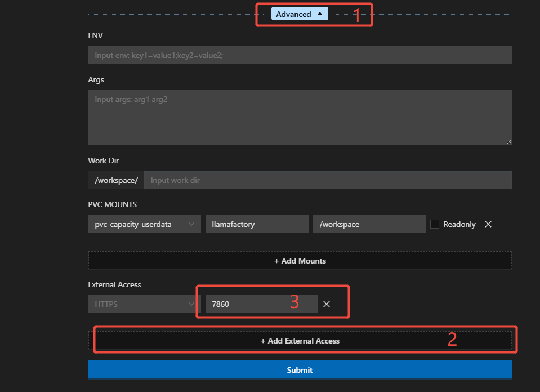Click the Work Dir input field
Viewport: 540px width, 392px height.
[x=328, y=180]
